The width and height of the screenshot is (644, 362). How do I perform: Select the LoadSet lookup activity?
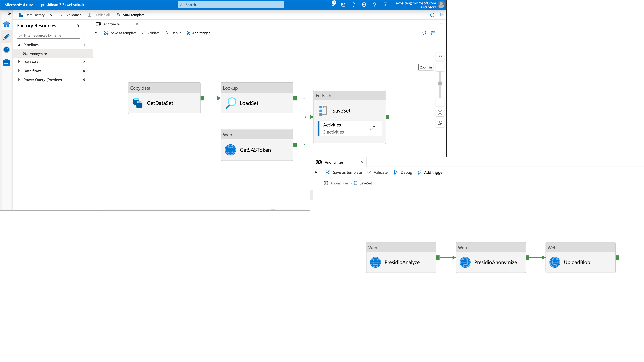[257, 98]
